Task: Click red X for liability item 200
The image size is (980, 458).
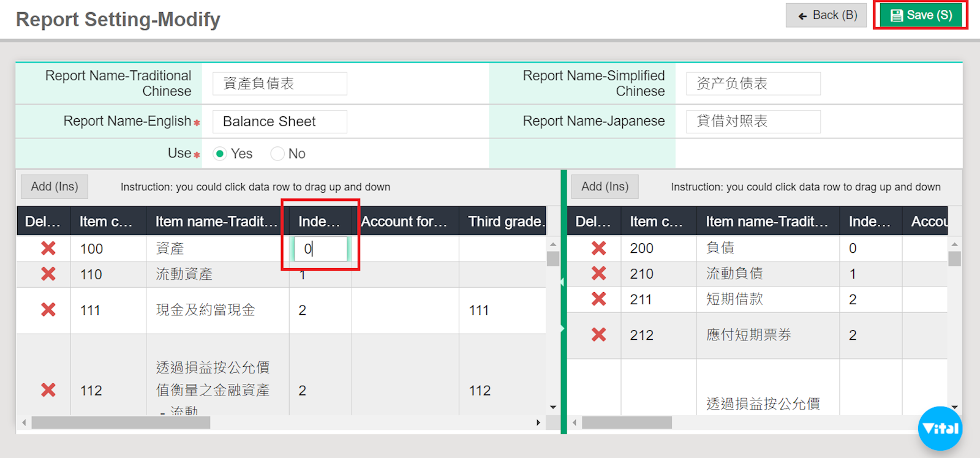Action: coord(598,248)
